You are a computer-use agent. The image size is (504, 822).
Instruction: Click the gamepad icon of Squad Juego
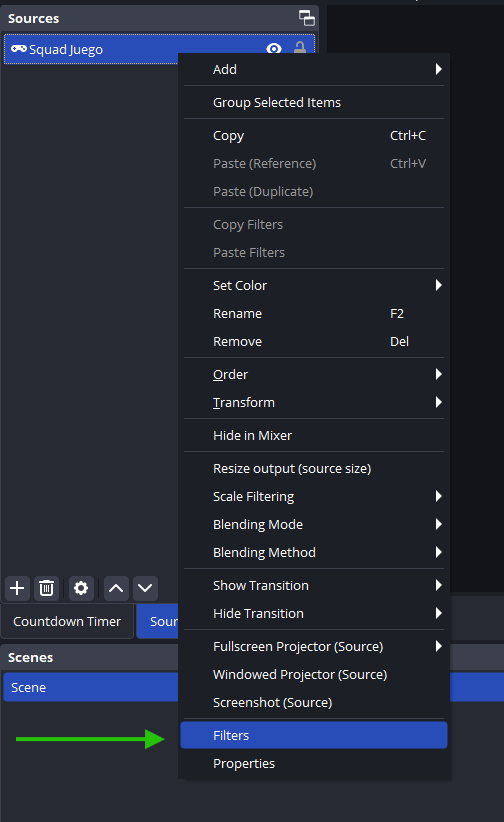(x=19, y=49)
